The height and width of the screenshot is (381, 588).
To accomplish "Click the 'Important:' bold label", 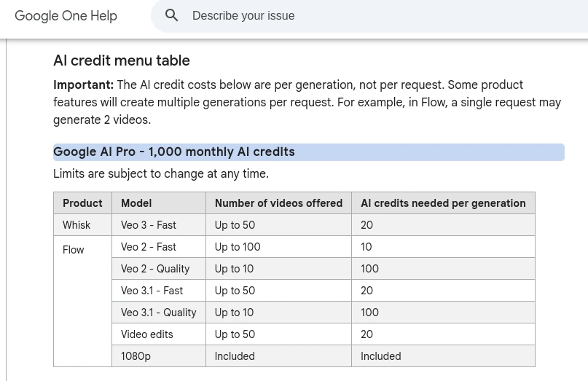I will (83, 85).
